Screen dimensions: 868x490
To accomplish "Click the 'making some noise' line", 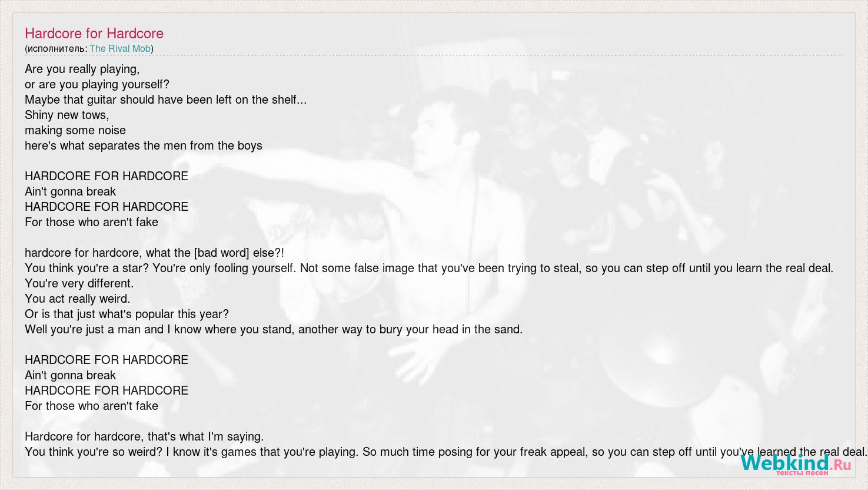I will [75, 130].
